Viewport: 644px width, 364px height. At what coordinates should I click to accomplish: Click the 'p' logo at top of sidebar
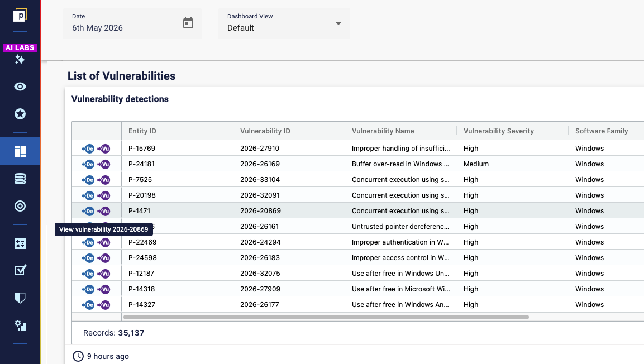pyautogui.click(x=20, y=15)
